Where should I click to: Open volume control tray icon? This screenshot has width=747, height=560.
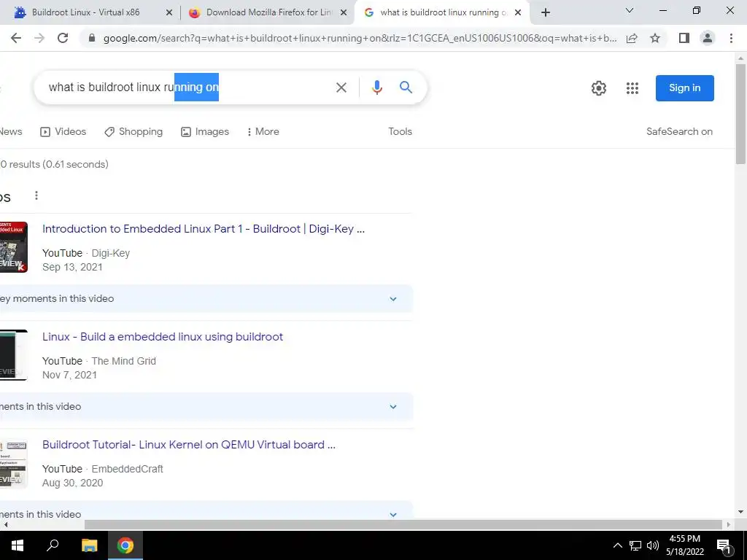tap(653, 545)
